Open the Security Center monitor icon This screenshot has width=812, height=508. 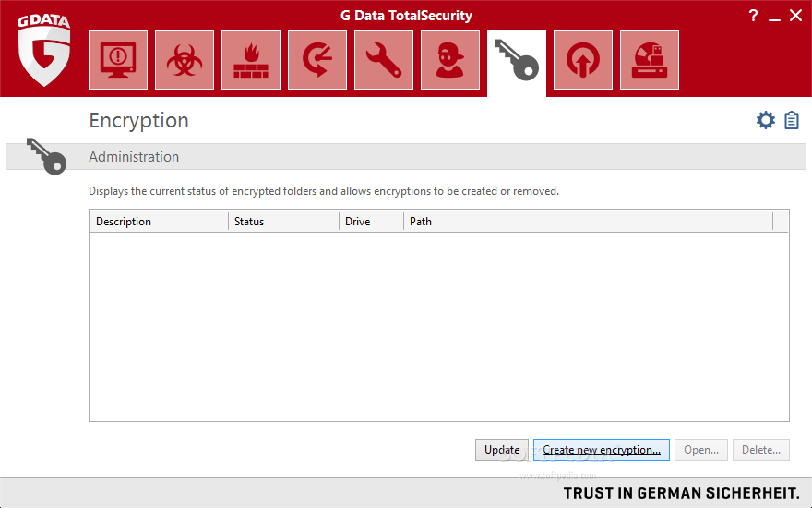(118, 60)
